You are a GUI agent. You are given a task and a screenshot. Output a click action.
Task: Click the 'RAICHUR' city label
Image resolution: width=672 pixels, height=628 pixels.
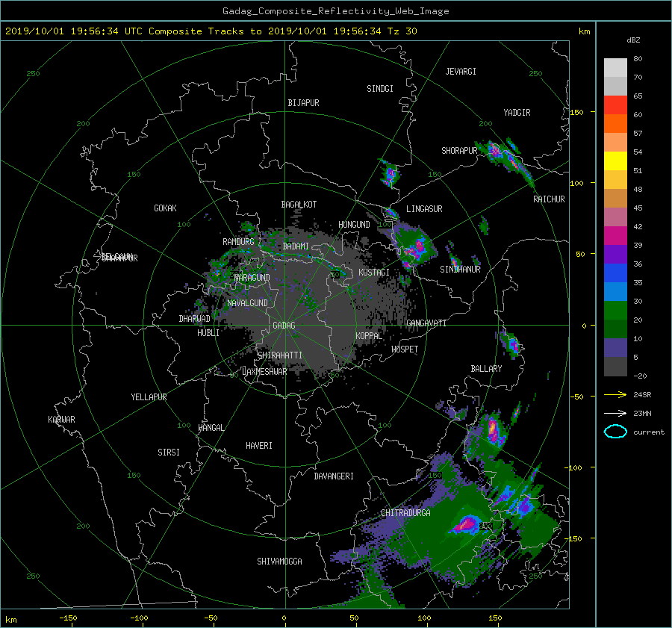(549, 199)
